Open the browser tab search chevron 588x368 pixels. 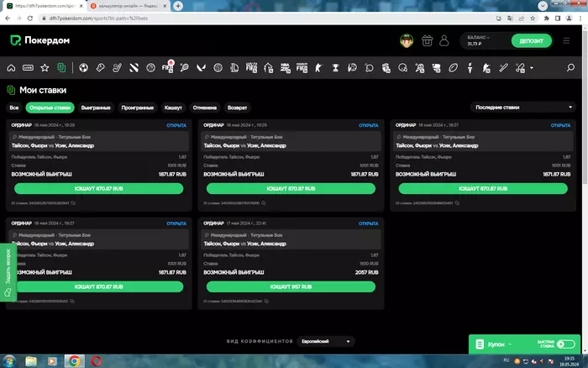coord(543,6)
